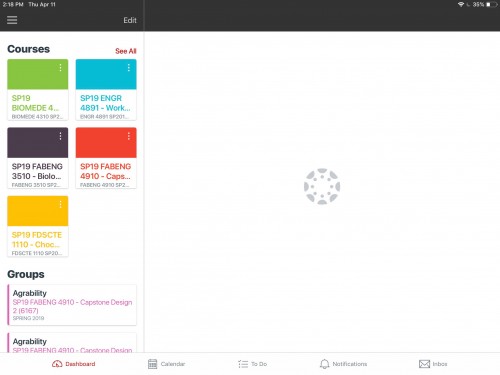Select SP19 FABENG 4910 - Caps... title
The height and width of the screenshot is (375, 500).
tap(105, 171)
